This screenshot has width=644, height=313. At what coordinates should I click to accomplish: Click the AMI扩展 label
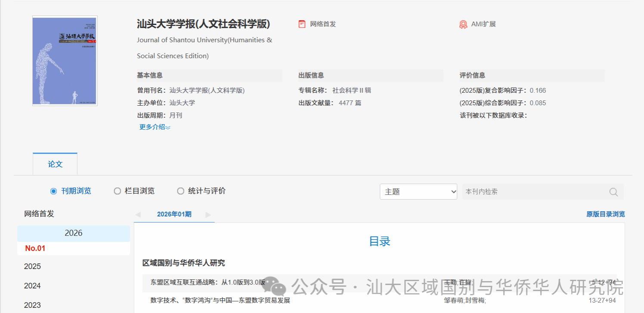pyautogui.click(x=483, y=24)
